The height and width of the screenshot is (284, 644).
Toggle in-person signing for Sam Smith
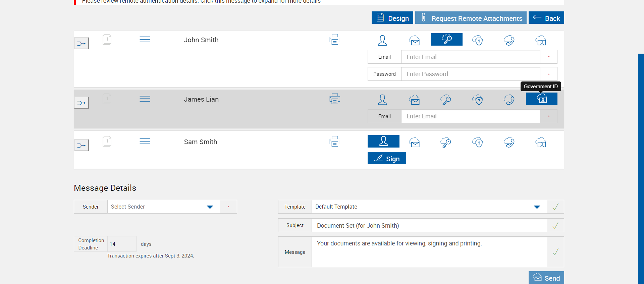pos(383,141)
